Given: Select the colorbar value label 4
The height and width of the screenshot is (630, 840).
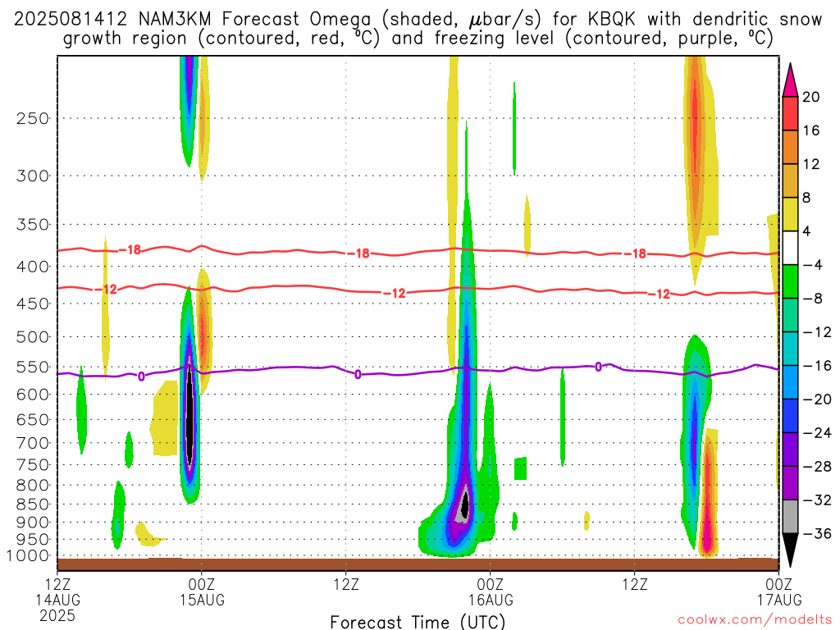Looking at the screenshot, I should pyautogui.click(x=807, y=231).
